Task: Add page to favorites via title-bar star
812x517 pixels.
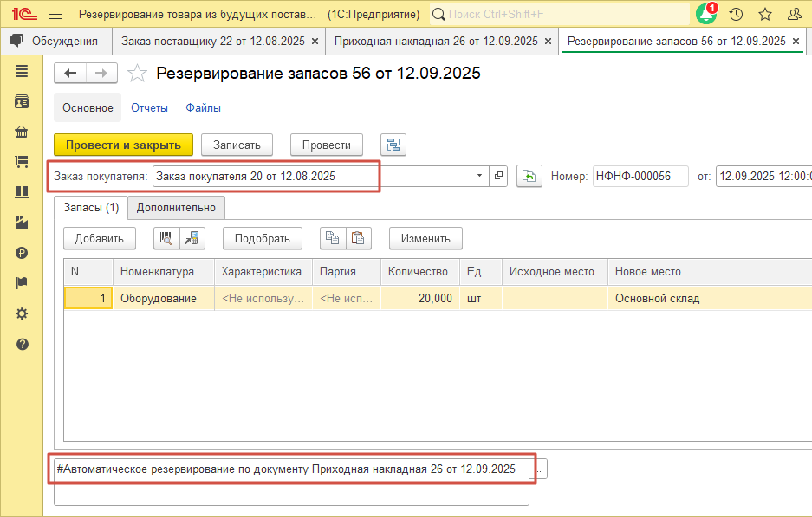Action: pyautogui.click(x=765, y=15)
